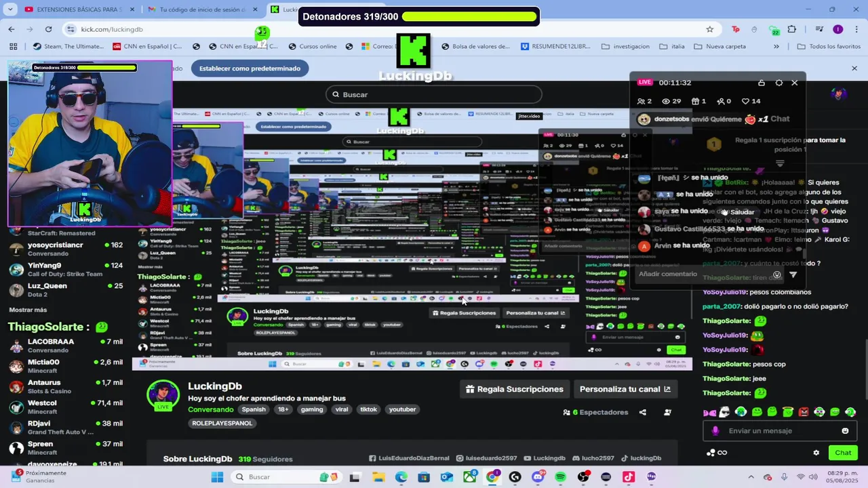Select the halo green emote
868x488 pixels.
point(788,411)
